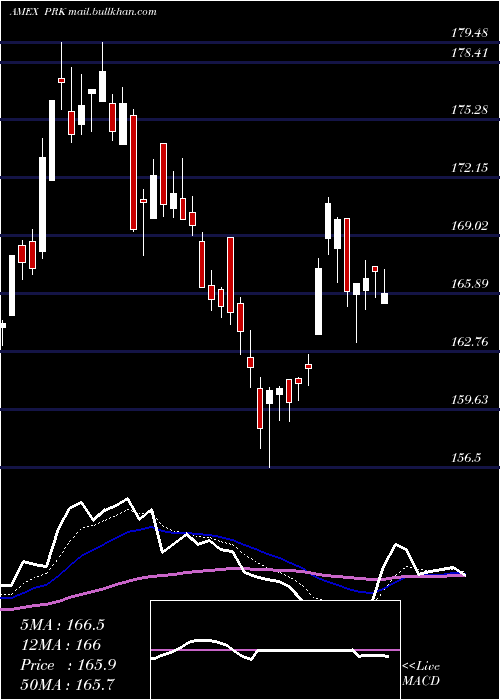This screenshot has height=700, width=500.
Task: Click the 156.5 price level label
Action: pos(466,458)
